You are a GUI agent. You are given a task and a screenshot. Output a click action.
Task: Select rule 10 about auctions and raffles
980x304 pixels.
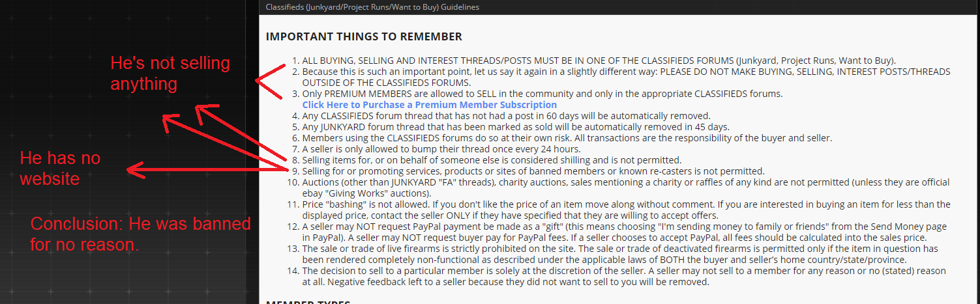[621, 187]
